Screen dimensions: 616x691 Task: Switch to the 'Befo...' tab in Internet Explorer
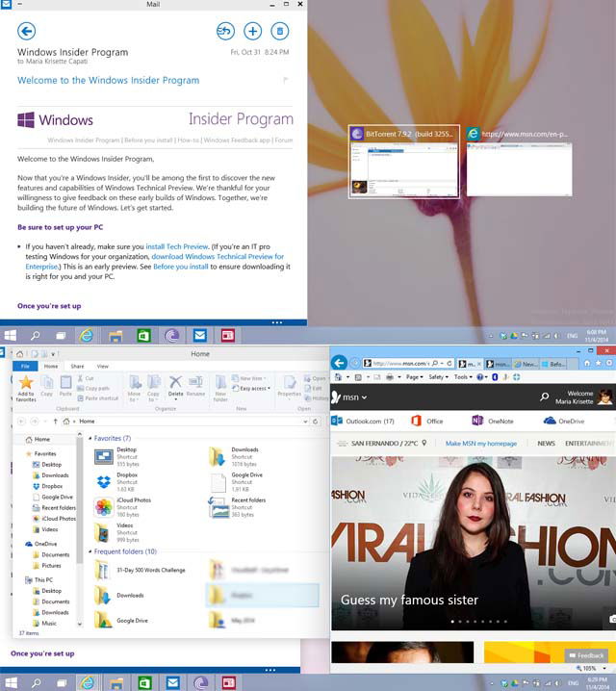coord(553,364)
